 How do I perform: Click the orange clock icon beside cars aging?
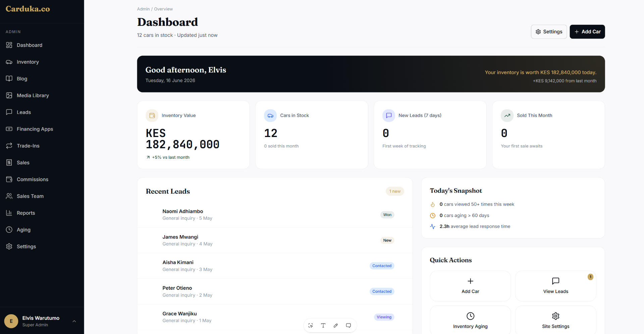[433, 215]
